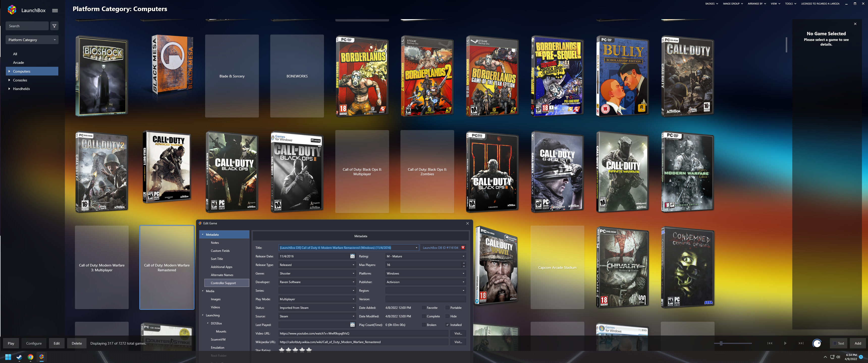Open Steam from the taskbar

click(19, 357)
